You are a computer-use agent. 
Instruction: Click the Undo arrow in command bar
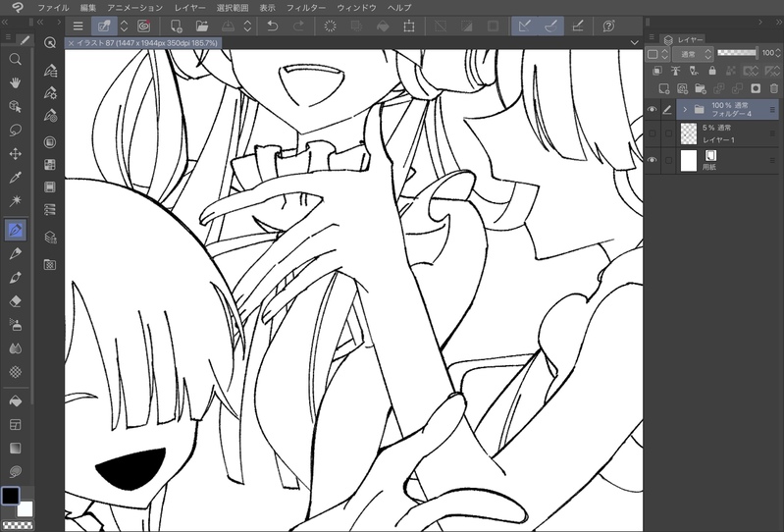pos(272,26)
